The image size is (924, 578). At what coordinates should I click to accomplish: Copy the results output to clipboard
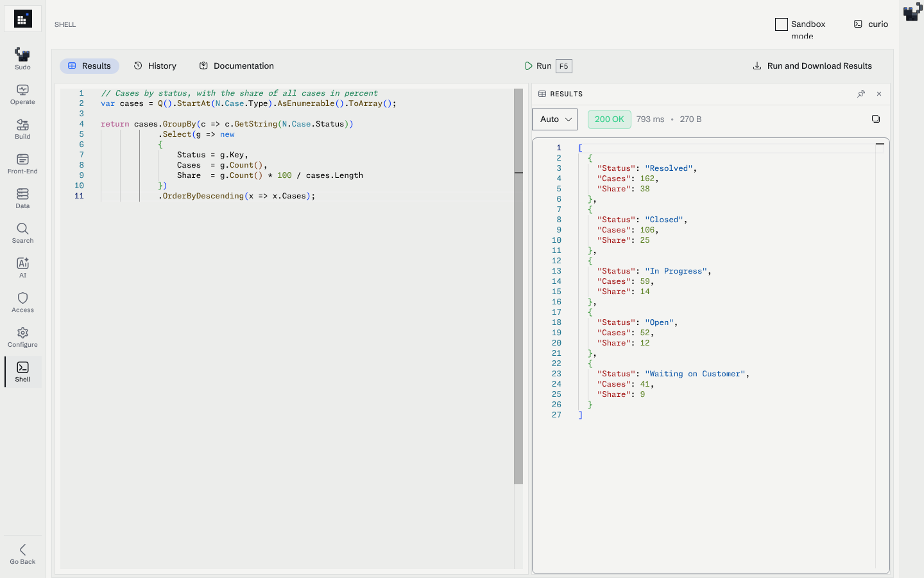point(876,119)
